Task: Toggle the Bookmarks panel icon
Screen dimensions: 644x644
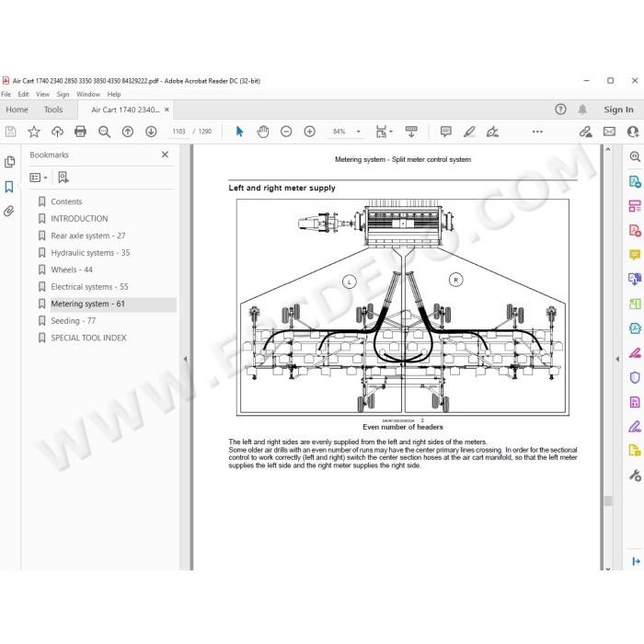Action: coord(9,187)
